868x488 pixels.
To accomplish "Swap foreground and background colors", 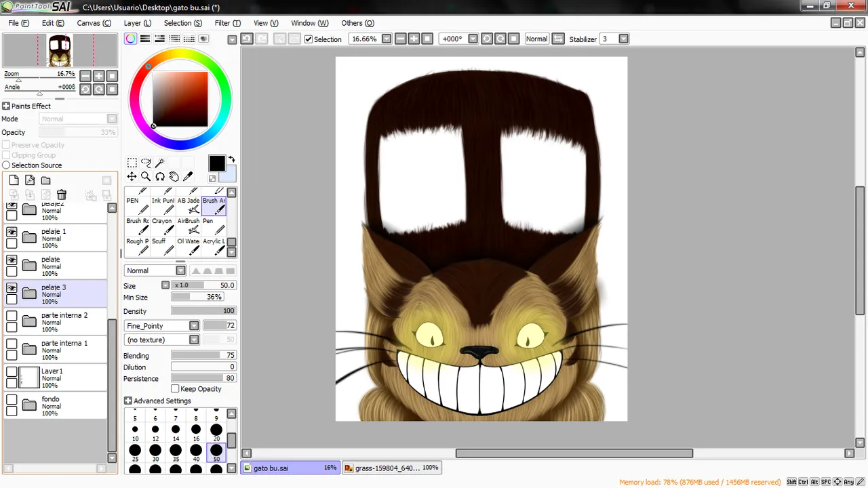I will (231, 160).
